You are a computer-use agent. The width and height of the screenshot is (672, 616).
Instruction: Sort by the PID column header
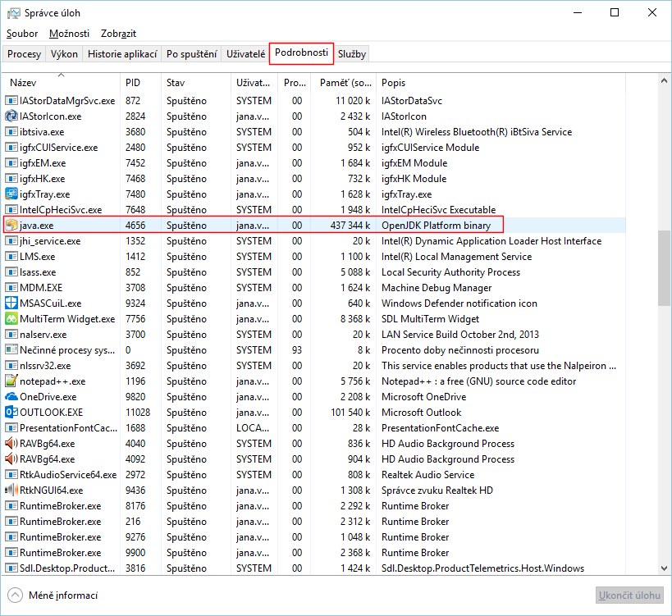[x=140, y=83]
